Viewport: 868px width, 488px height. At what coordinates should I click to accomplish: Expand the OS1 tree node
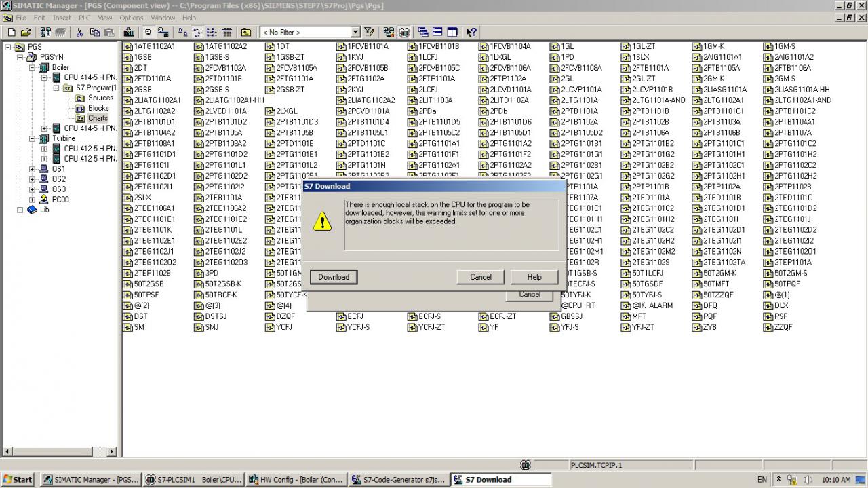click(33, 169)
